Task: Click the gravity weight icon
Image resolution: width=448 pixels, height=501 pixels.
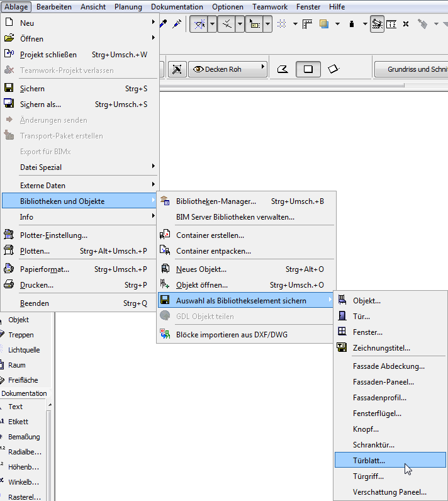Action: click(x=352, y=24)
